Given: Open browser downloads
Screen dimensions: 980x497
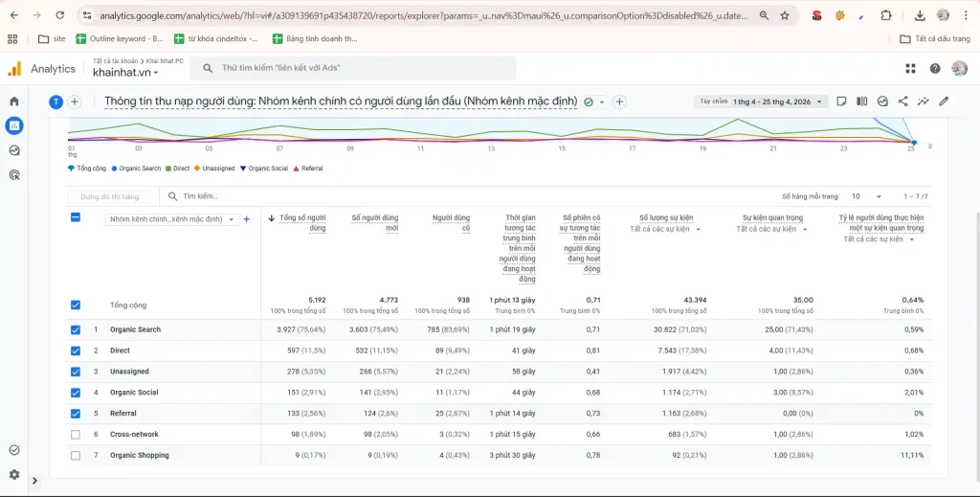Looking at the screenshot, I should coord(920,15).
